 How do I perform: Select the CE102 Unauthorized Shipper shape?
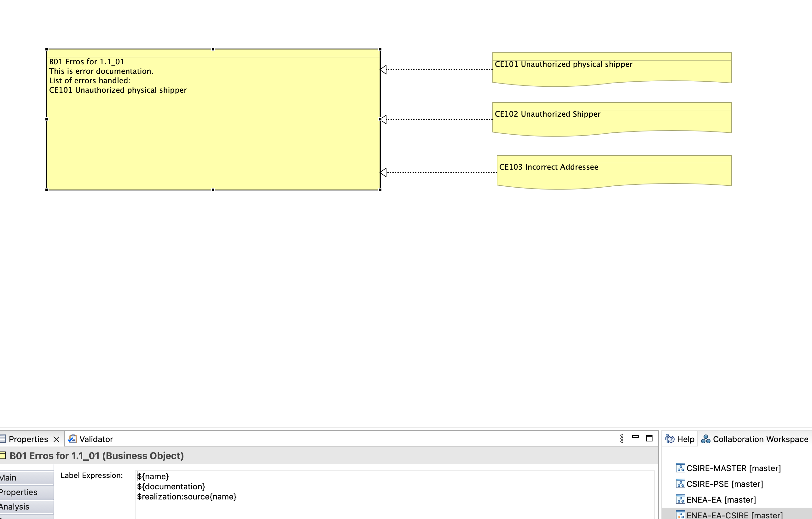tap(612, 119)
